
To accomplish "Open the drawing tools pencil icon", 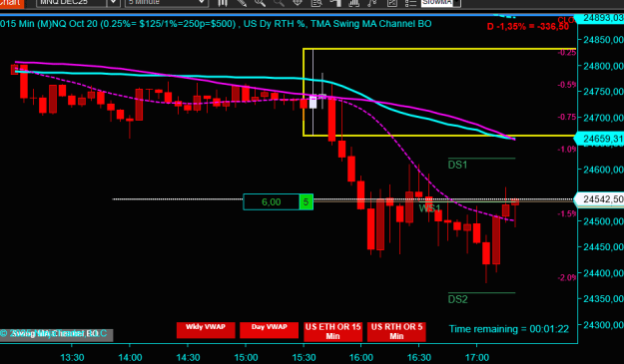I will point(242,3).
